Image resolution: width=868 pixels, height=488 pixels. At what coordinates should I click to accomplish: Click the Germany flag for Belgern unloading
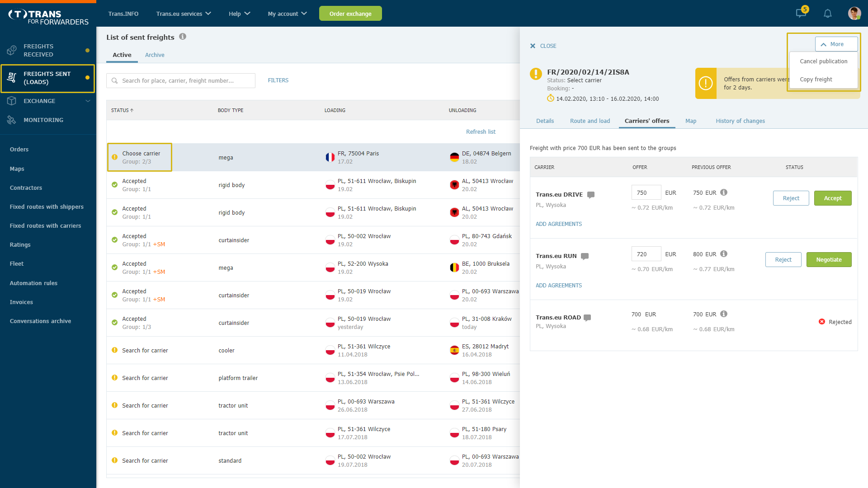pyautogui.click(x=454, y=157)
